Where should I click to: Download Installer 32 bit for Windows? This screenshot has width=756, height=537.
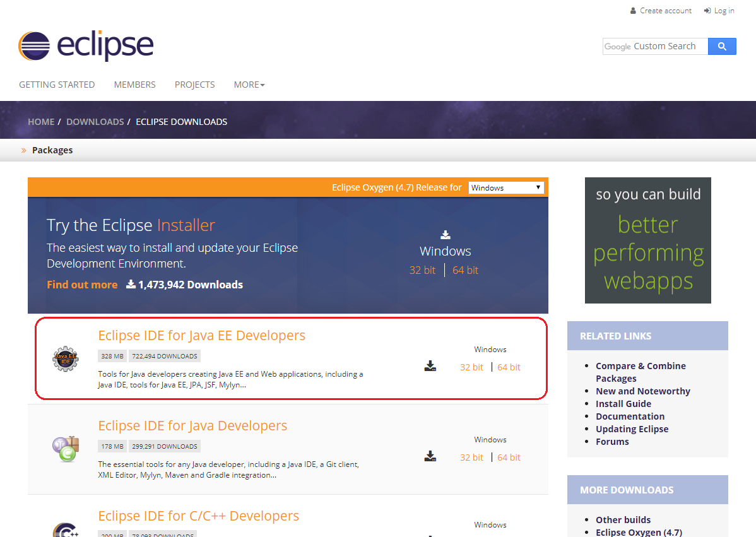(x=422, y=271)
